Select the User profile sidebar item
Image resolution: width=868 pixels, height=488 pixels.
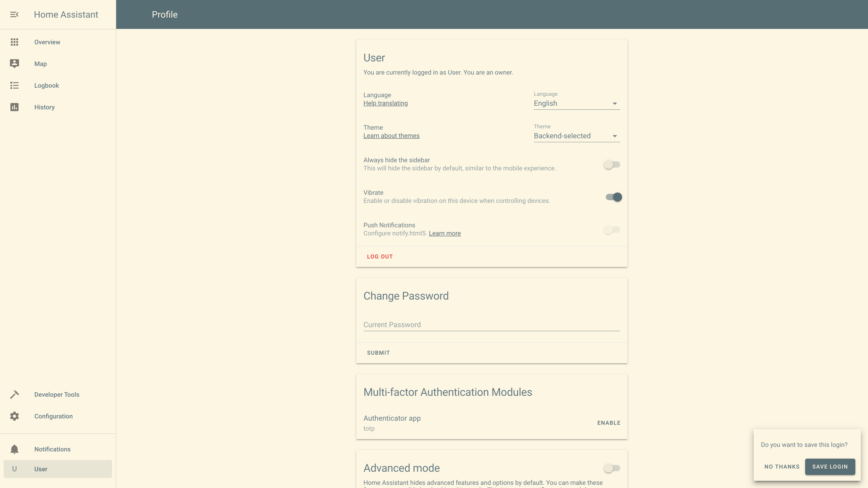click(58, 469)
